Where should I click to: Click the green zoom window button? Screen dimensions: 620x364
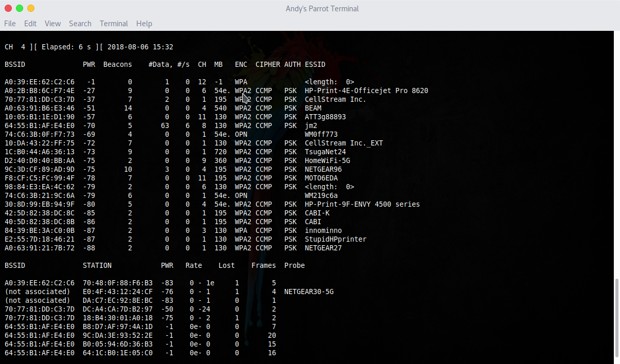(20, 8)
